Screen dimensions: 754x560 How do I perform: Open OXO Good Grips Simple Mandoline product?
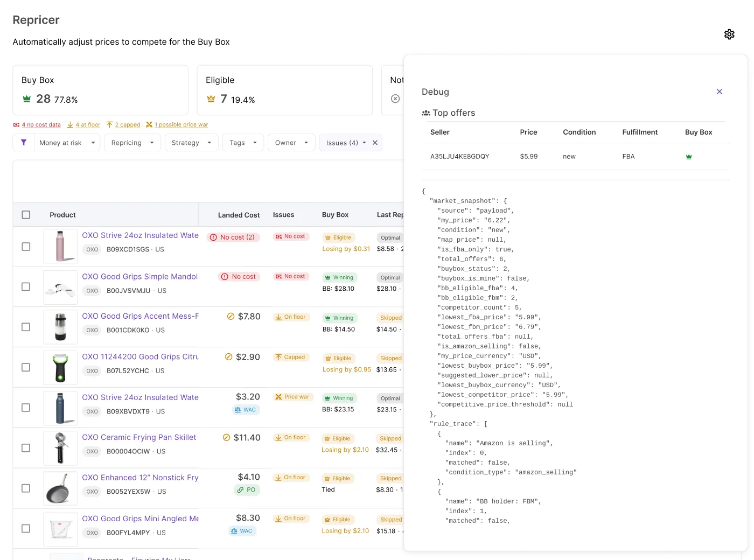point(140,277)
